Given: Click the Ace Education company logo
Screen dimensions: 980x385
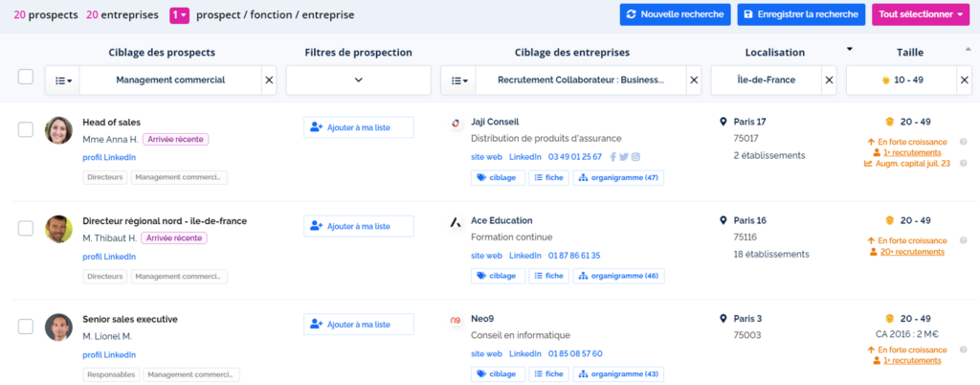Looking at the screenshot, I should (x=456, y=222).
